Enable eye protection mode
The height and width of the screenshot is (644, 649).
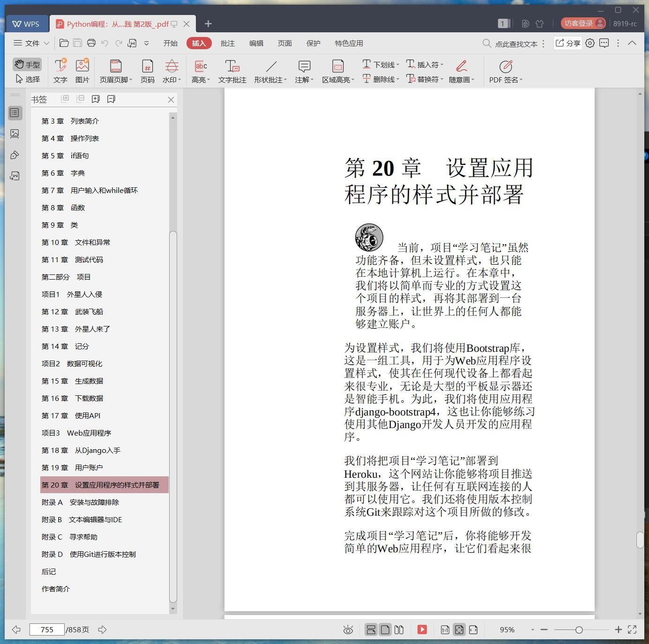(347, 629)
